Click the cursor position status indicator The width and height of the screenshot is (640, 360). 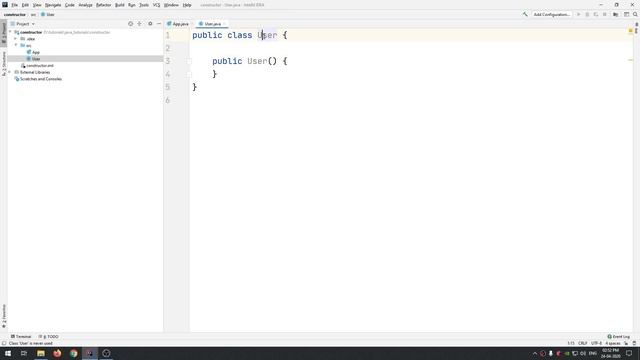(x=571, y=343)
